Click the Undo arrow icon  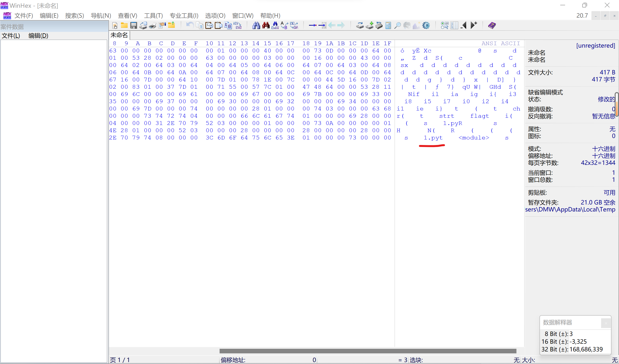(x=189, y=25)
